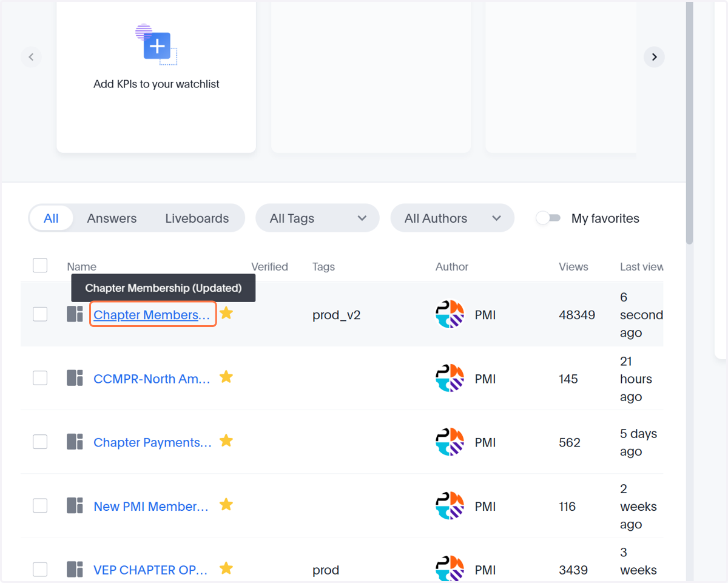Select the All filter tab
Viewport: 728px width, 583px height.
pyautogui.click(x=51, y=218)
